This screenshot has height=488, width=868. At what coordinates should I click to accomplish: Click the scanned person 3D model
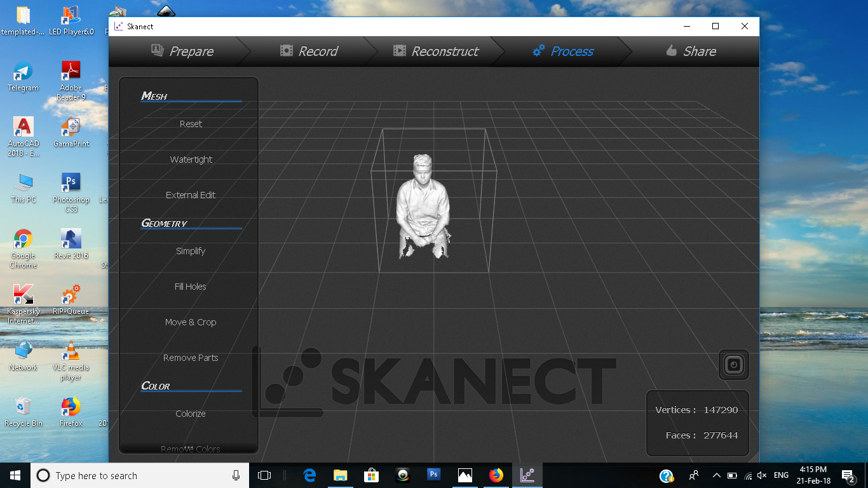[x=423, y=206]
